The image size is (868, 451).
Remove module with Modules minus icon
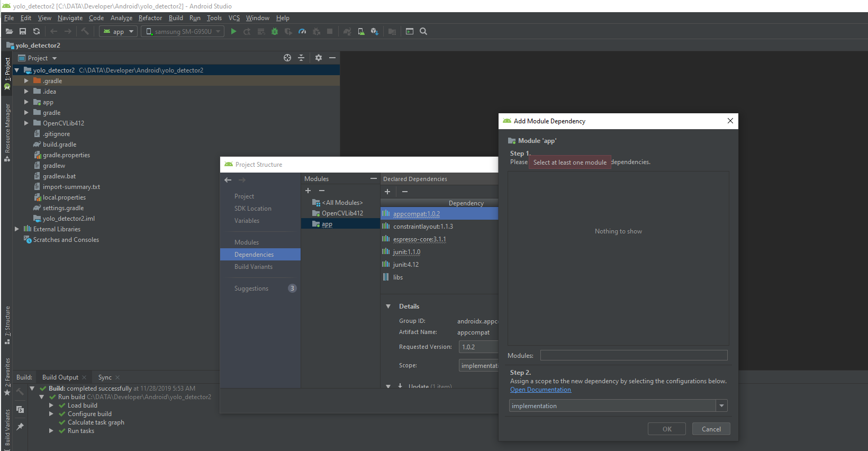(x=322, y=191)
